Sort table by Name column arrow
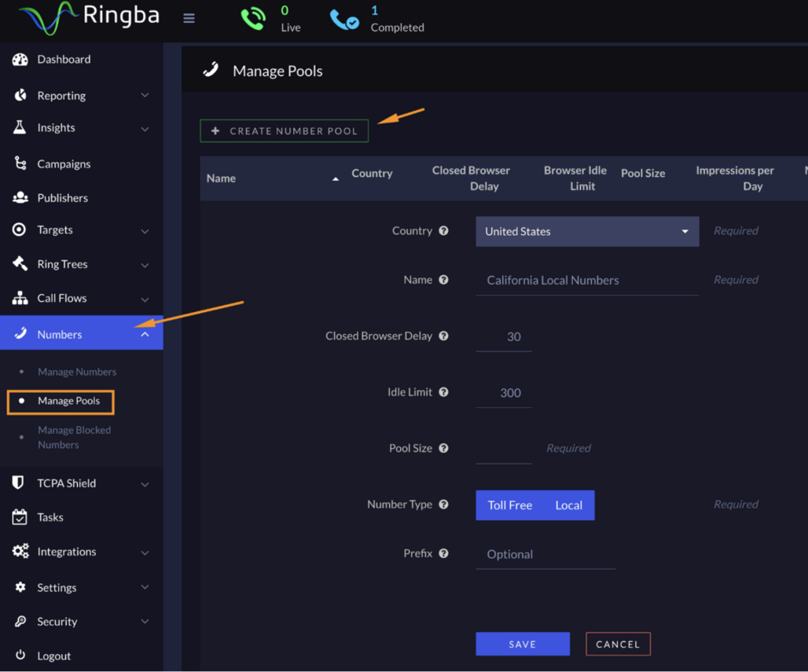The height and width of the screenshot is (672, 808). (x=336, y=179)
